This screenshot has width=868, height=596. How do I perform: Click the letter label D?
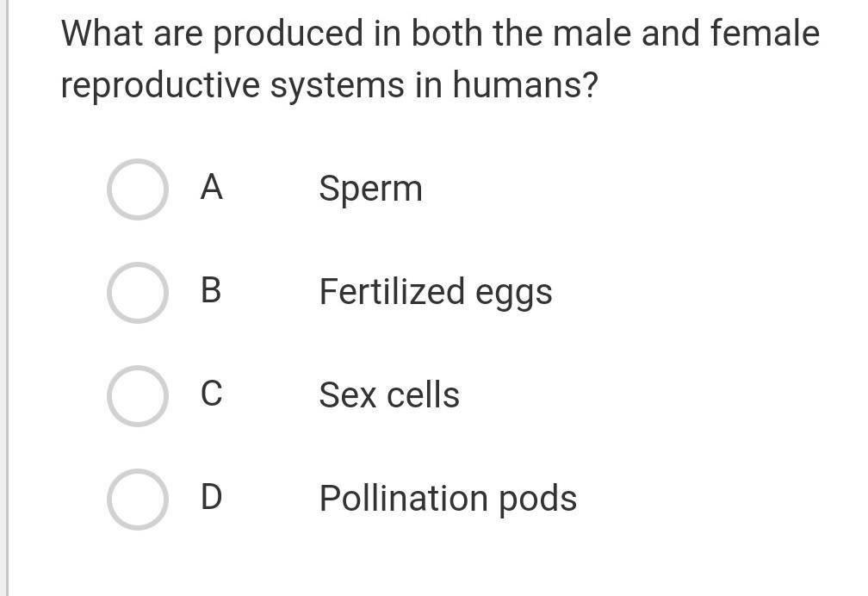point(211,497)
